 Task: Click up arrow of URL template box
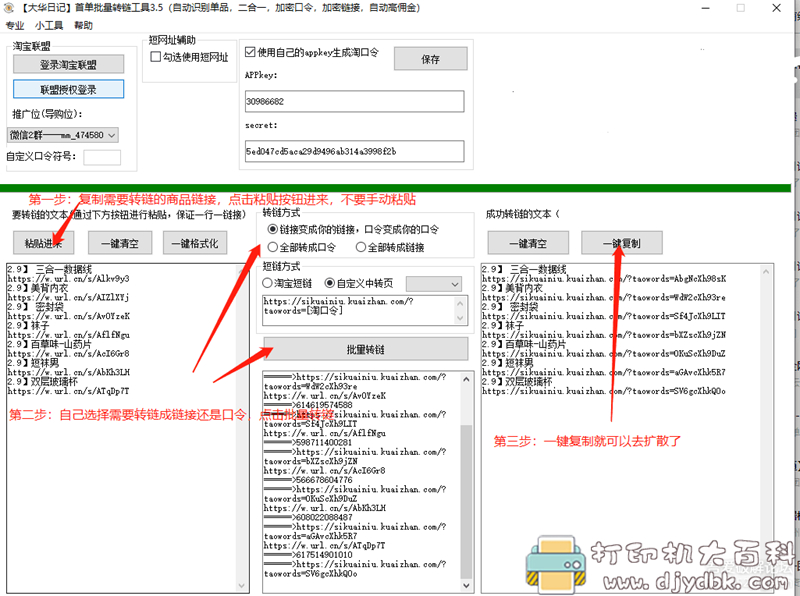click(x=460, y=303)
